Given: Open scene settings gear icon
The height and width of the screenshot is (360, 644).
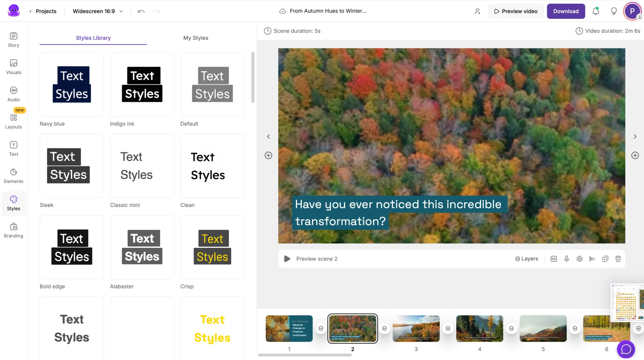Looking at the screenshot, I should tap(579, 259).
